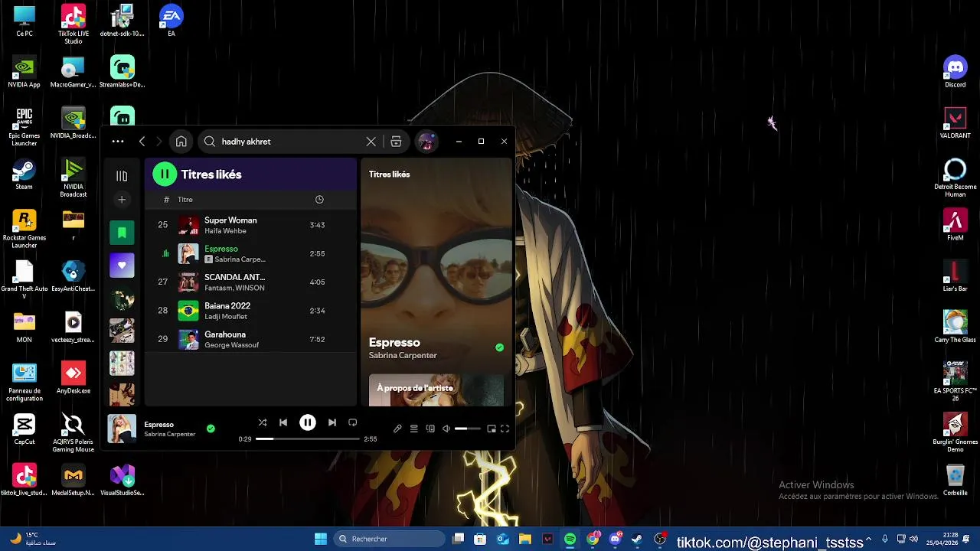Image resolution: width=980 pixels, height=551 pixels.
Task: Open AnyDesk.exe desktop icon
Action: coord(73,378)
